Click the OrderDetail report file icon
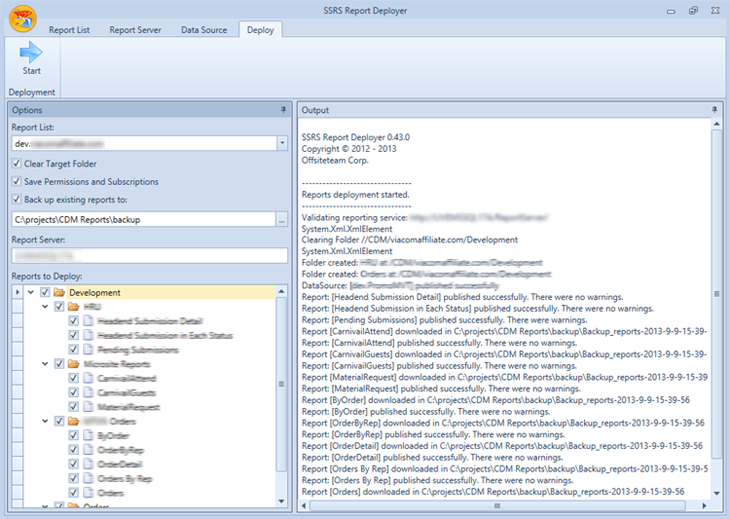Image resolution: width=730 pixels, height=519 pixels. (x=88, y=464)
